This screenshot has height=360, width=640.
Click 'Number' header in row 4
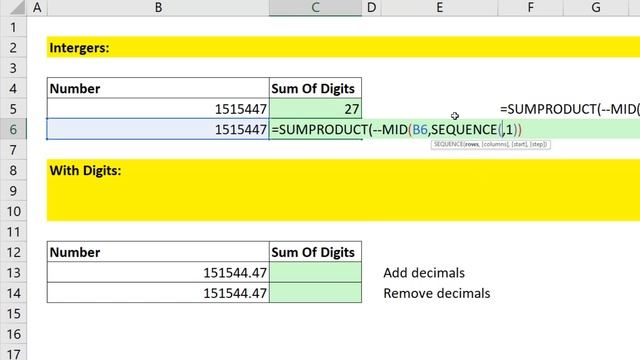[x=158, y=89]
